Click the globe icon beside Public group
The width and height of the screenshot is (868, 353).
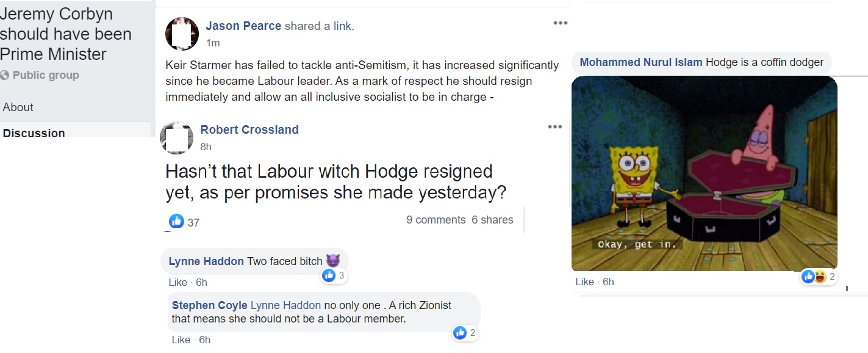tap(5, 76)
